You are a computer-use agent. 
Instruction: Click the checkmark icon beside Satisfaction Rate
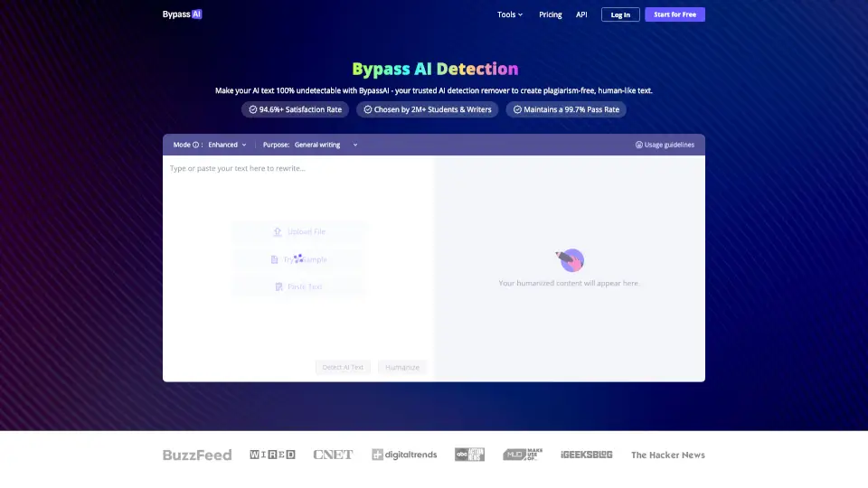click(253, 109)
